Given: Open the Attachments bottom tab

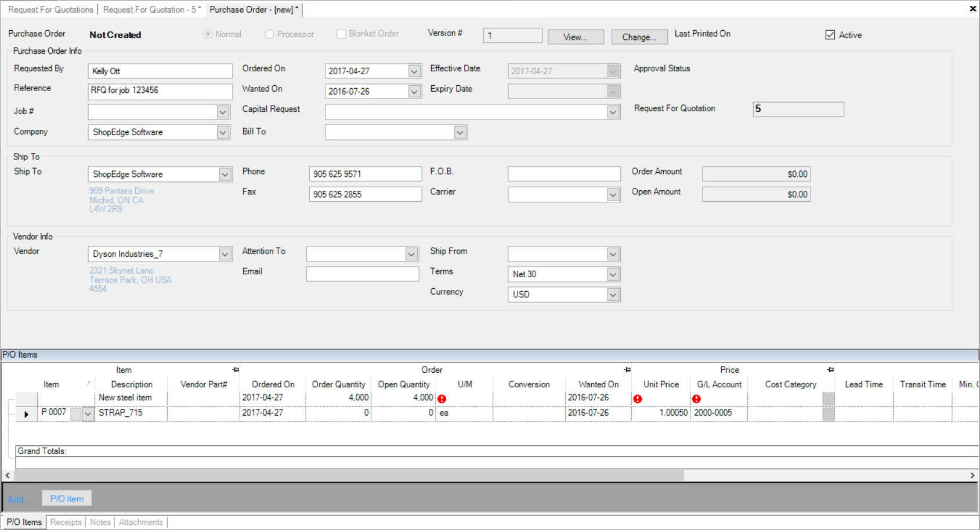Looking at the screenshot, I should (x=141, y=522).
